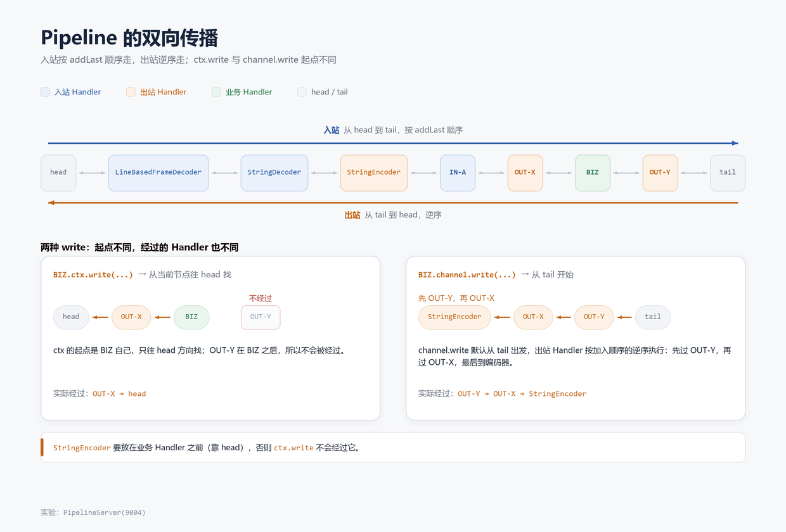Click the 入站 Handler legend swatch
The image size is (786, 532).
(x=45, y=92)
